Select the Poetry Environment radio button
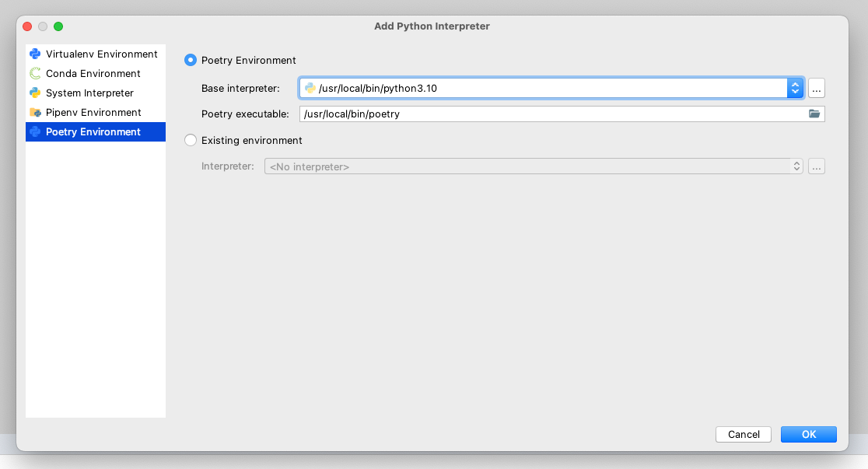Viewport: 868px width, 469px height. pos(191,60)
